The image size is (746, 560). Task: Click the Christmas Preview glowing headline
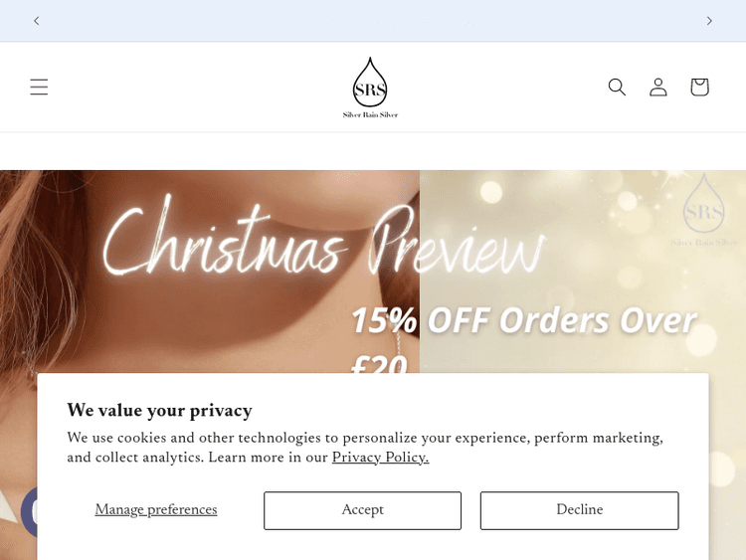323,236
